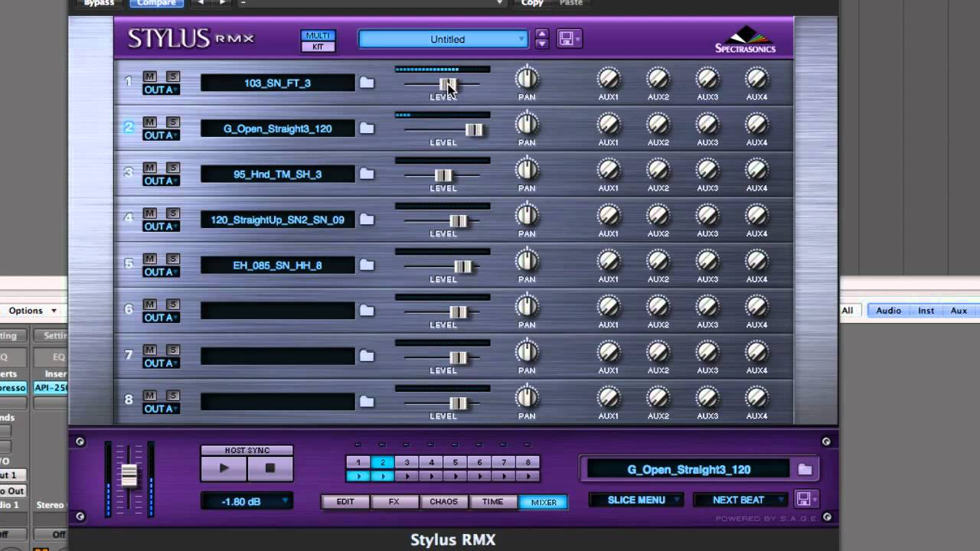
Task: Open folder browser for empty part 6
Action: click(367, 311)
